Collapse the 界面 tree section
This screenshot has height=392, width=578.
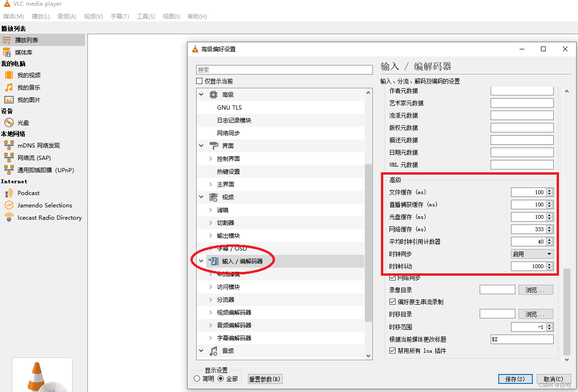click(201, 146)
